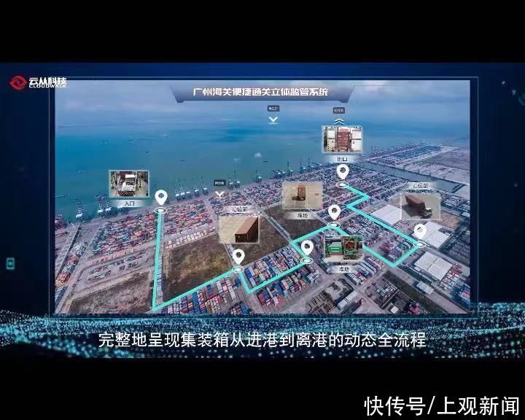Click the label above the right truck thumbnail

(x=421, y=185)
